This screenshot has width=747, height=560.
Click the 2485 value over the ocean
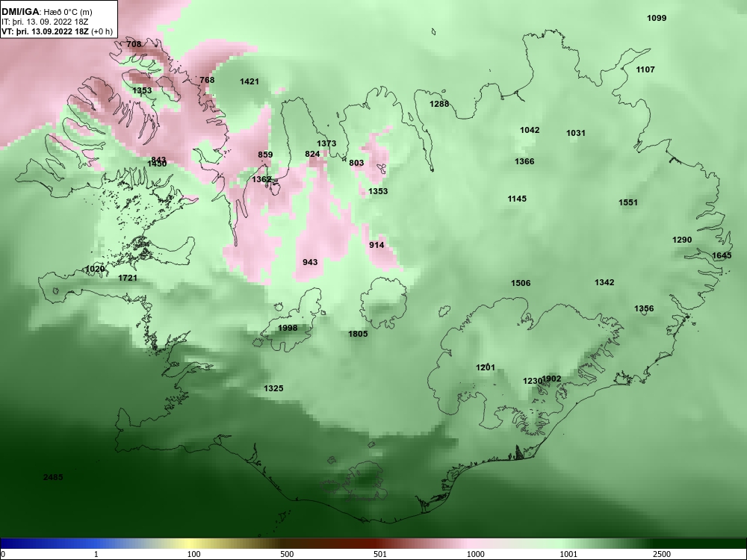click(x=53, y=477)
